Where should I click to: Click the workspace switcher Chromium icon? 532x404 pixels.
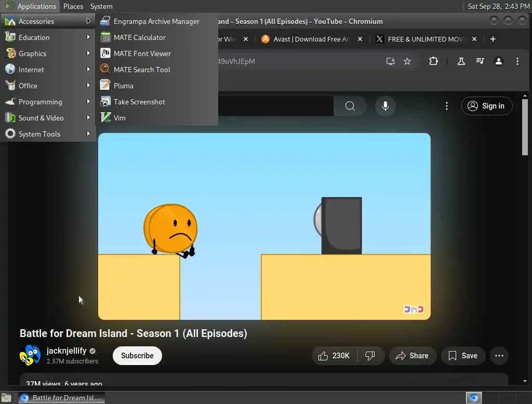474,398
